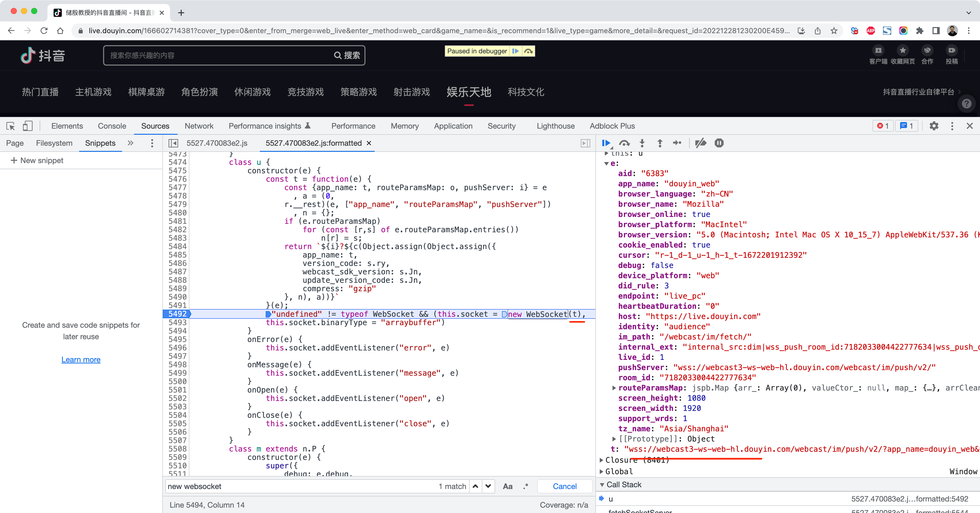This screenshot has width=980, height=513.
Task: Open the 投稿 upload icon
Action: (x=951, y=50)
